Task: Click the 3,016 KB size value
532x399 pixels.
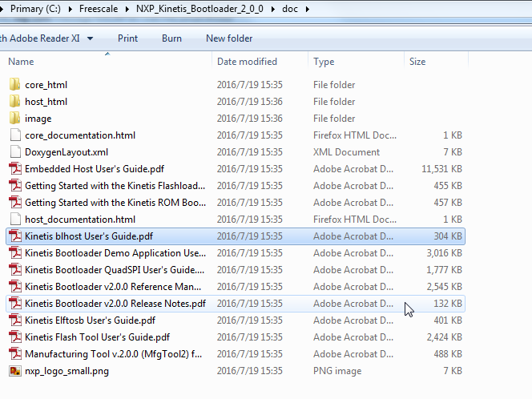Action: [x=444, y=253]
